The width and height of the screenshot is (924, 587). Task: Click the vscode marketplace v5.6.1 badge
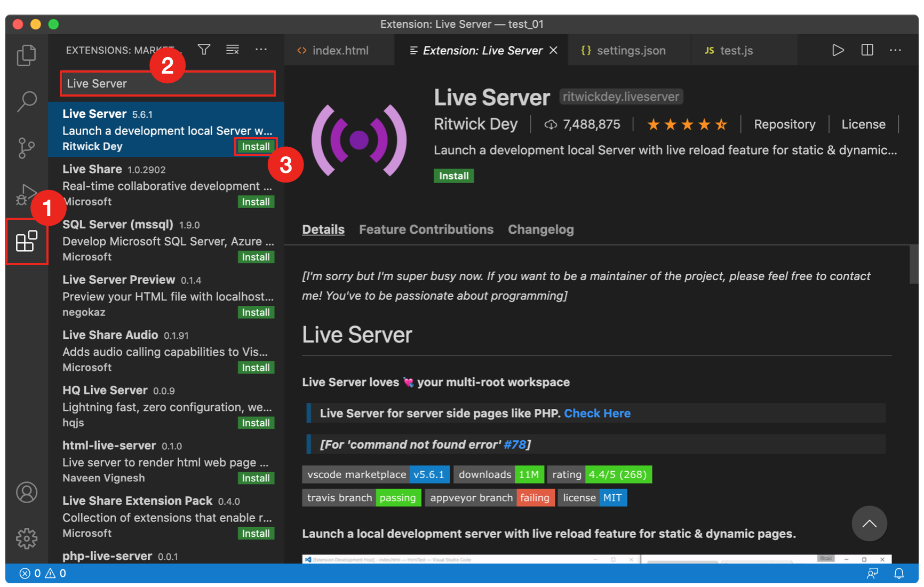point(376,474)
